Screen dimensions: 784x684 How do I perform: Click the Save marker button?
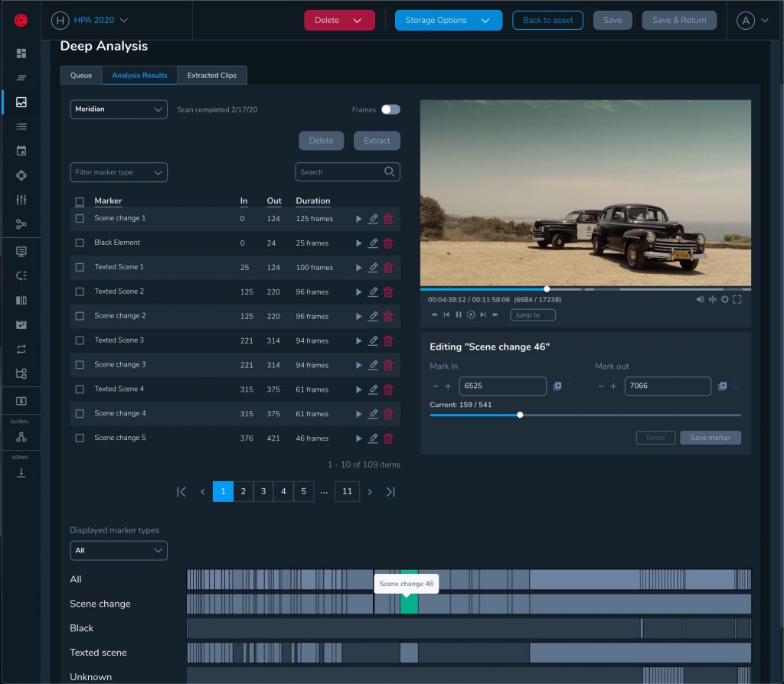click(x=710, y=438)
